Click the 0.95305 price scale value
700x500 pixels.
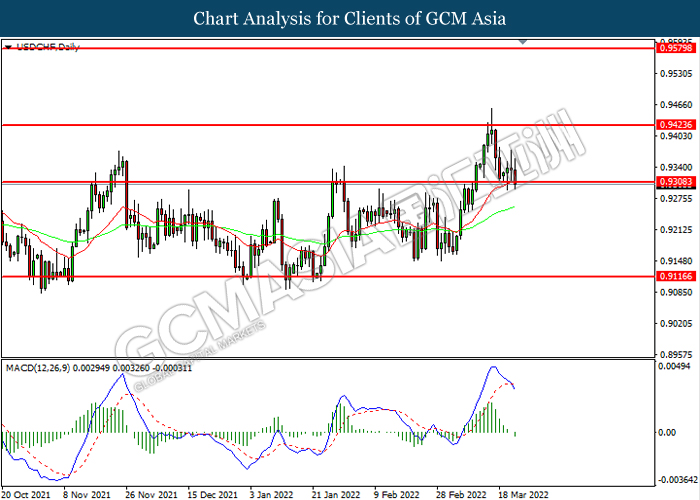676,74
